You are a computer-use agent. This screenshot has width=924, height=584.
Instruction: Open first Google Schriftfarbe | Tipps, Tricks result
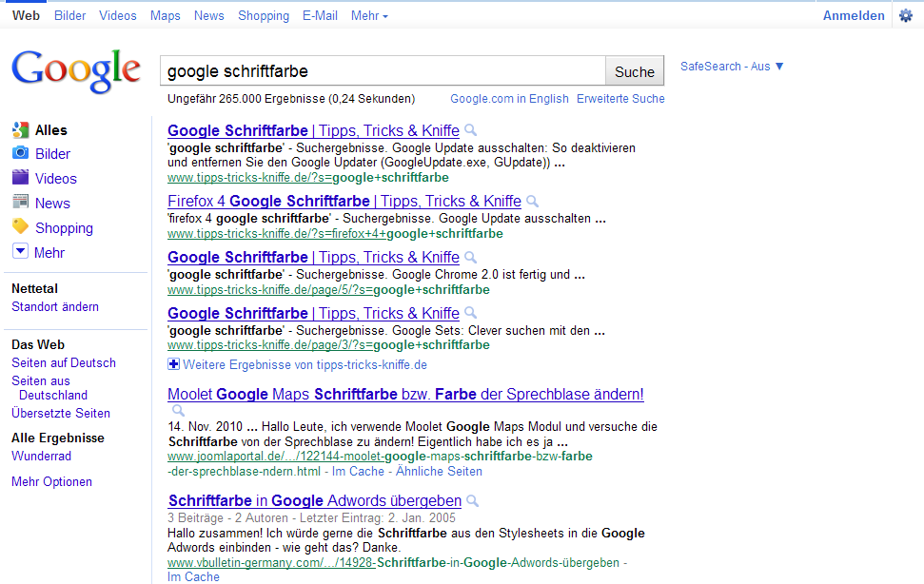click(x=313, y=130)
